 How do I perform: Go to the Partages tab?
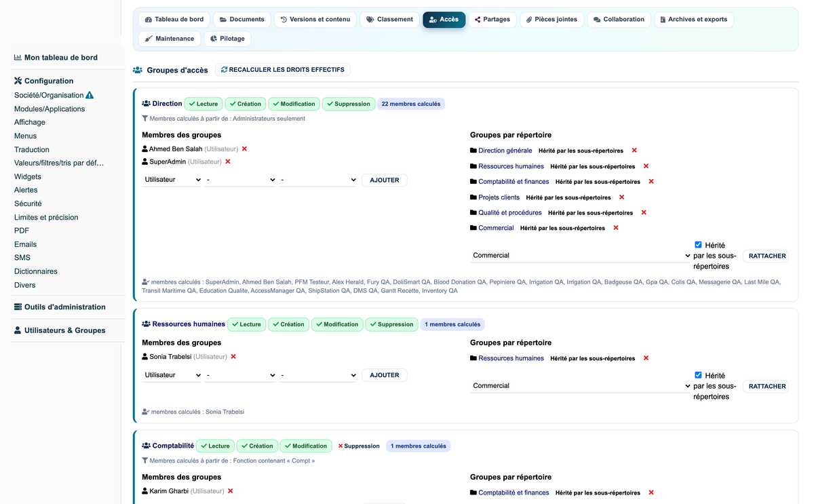(492, 20)
